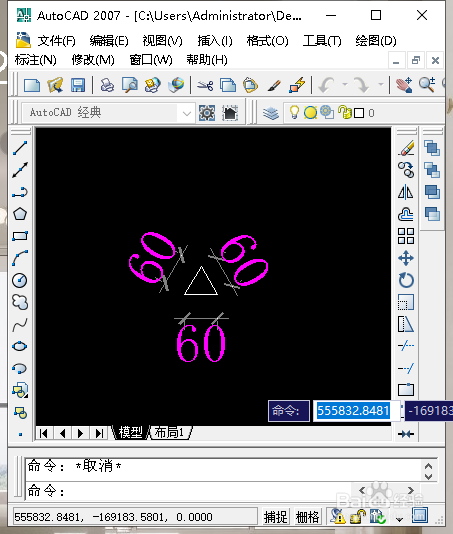The image size is (453, 534).
Task: Select the Spline draw tool
Action: coord(20,325)
